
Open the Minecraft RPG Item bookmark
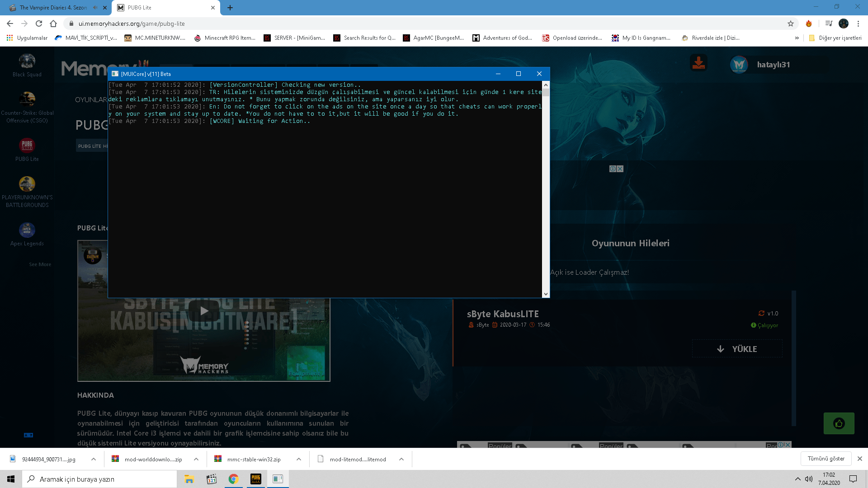pos(225,38)
